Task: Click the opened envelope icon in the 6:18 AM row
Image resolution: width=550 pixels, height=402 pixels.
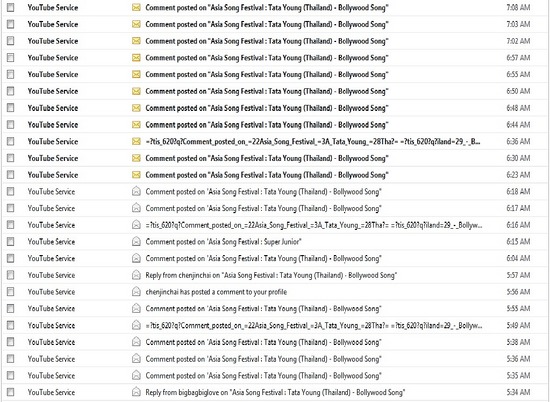Action: (136, 191)
